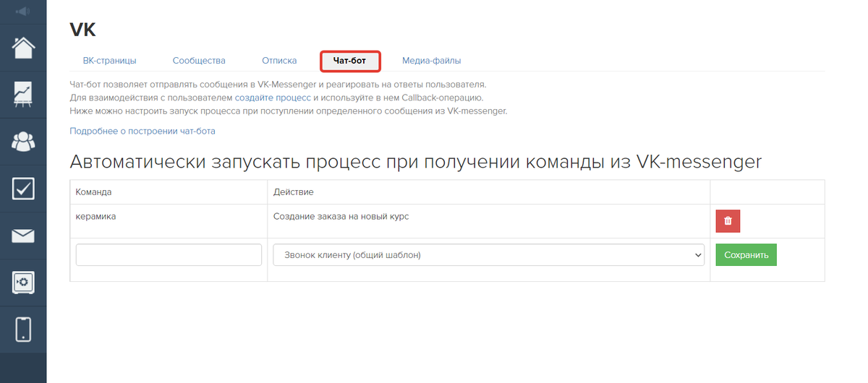Follow the 'создайте процесс' link
The image size is (868, 383).
click(273, 97)
